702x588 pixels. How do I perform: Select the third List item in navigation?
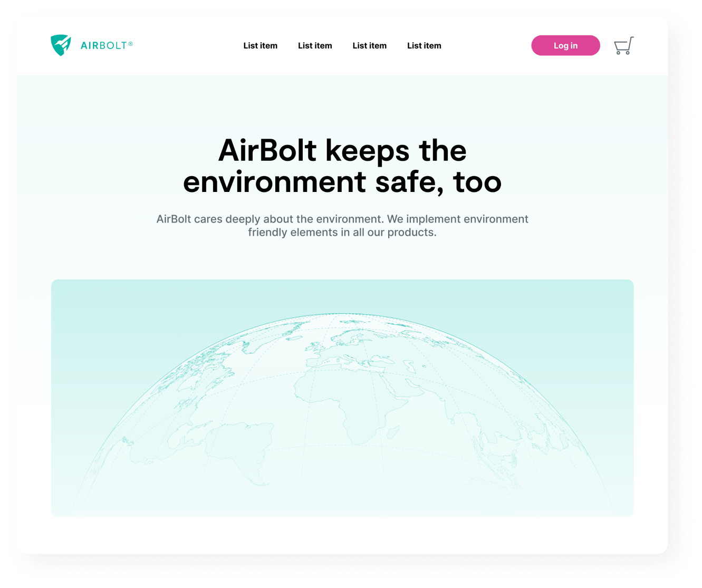coord(370,46)
